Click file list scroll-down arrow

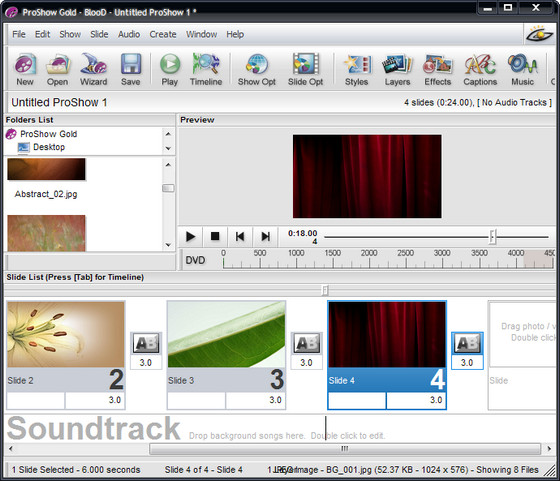tap(168, 245)
